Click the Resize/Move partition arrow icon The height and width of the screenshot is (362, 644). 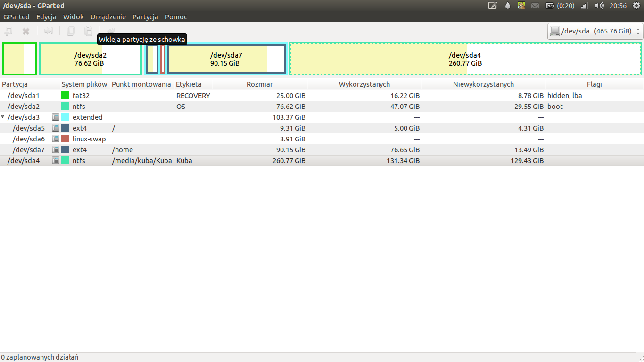48,31
